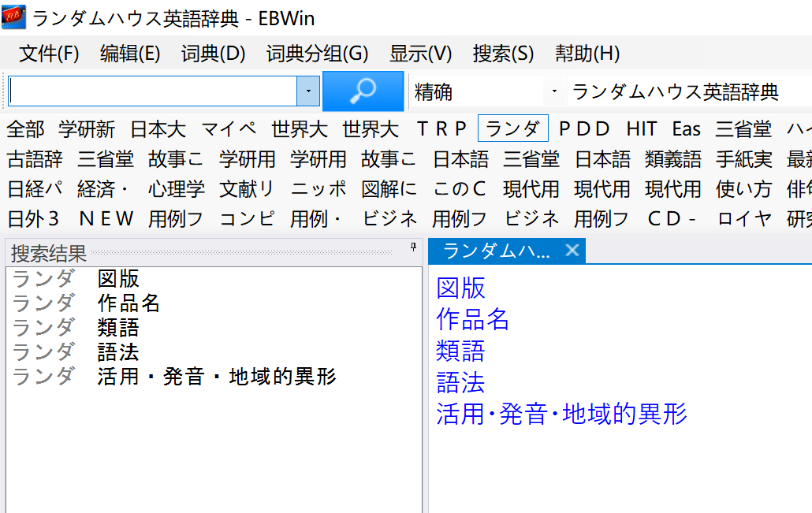The width and height of the screenshot is (812, 513).
Task: Select the 古語辞 dictionary button
Action: pyautogui.click(x=35, y=158)
